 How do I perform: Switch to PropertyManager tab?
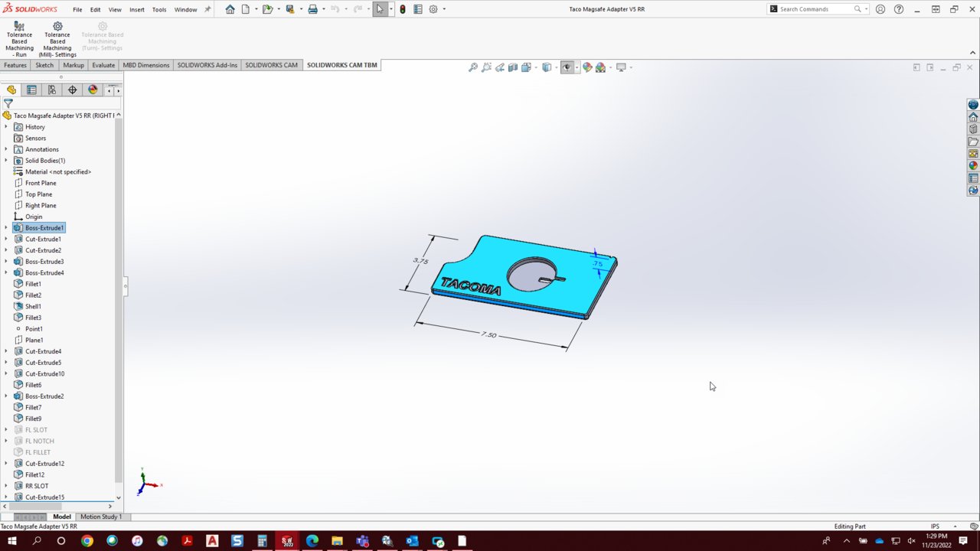(31, 90)
